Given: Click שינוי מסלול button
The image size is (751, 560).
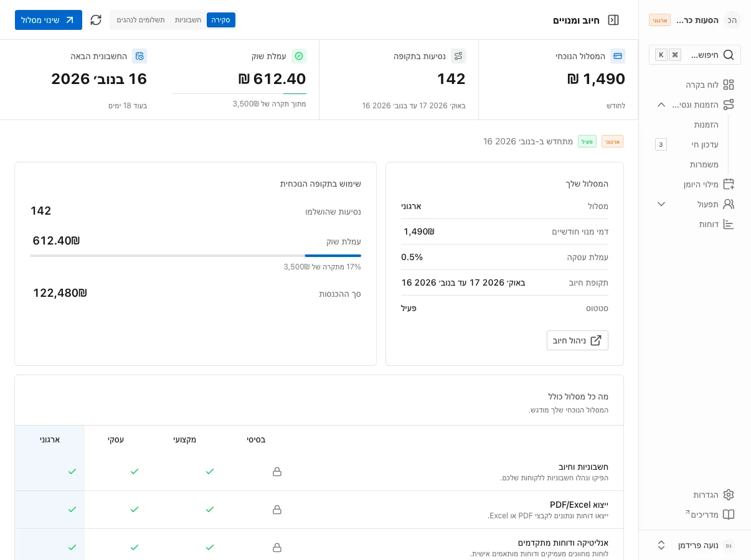Looking at the screenshot, I should coord(49,20).
